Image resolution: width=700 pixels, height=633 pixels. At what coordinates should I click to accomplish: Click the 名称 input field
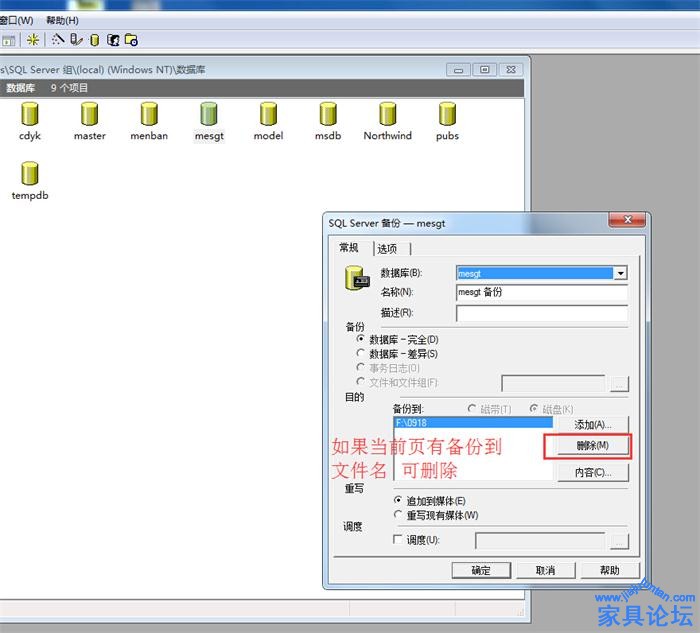pos(542,292)
